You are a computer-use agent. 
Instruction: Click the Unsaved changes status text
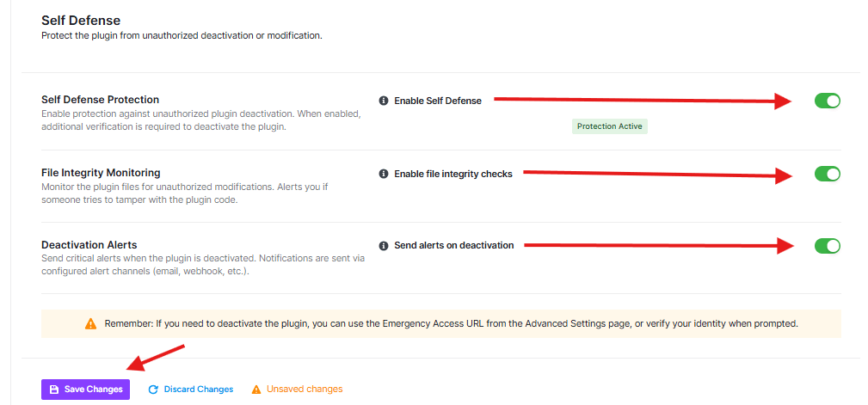(305, 390)
